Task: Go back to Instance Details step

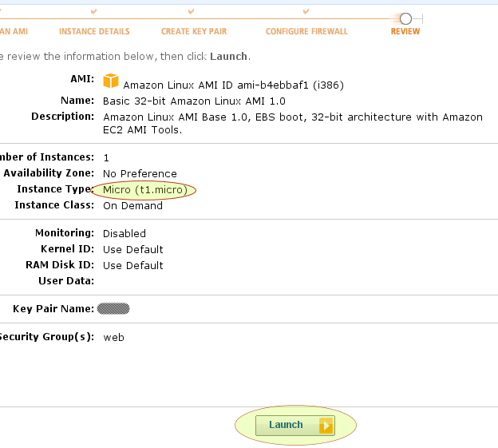Action: click(x=94, y=31)
